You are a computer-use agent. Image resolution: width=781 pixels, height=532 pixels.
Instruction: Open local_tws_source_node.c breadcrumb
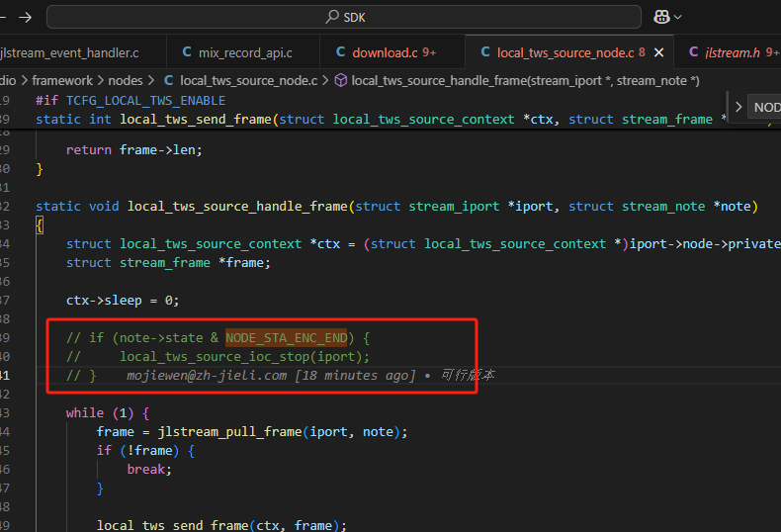coord(248,81)
